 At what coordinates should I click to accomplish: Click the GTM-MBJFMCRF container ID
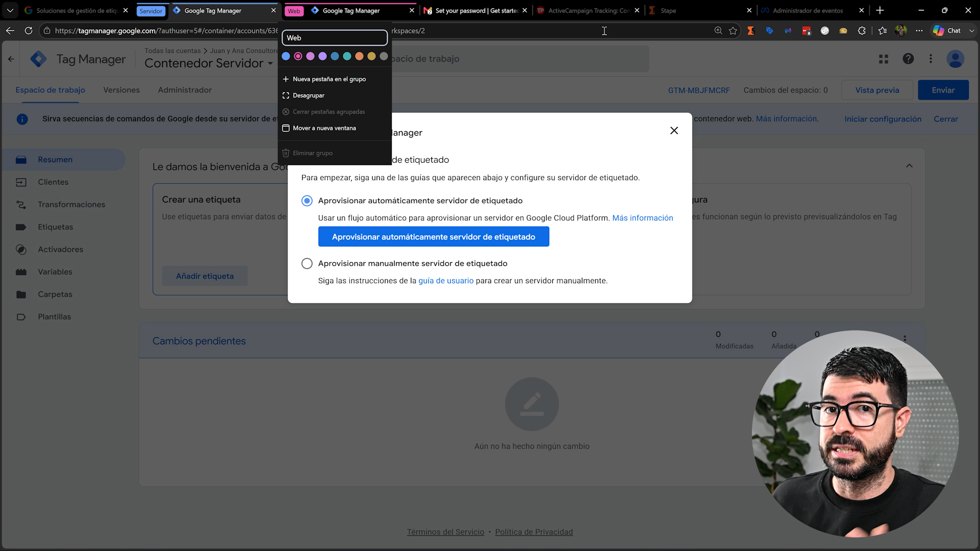699,90
